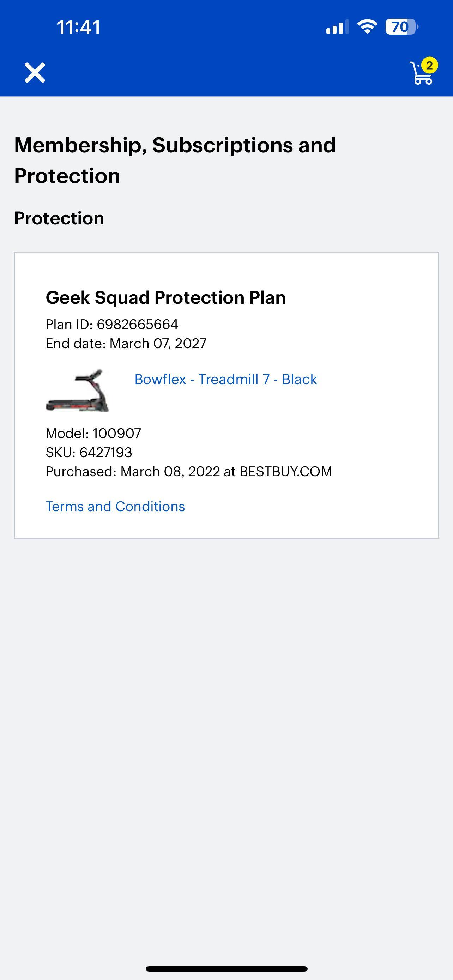
Task: Tap the yellow cart item count badge
Action: tap(429, 65)
